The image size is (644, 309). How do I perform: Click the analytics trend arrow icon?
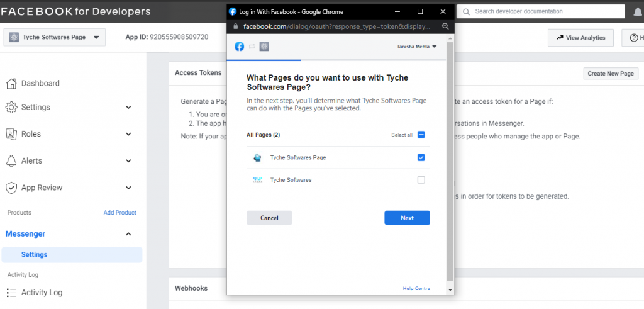(559, 37)
